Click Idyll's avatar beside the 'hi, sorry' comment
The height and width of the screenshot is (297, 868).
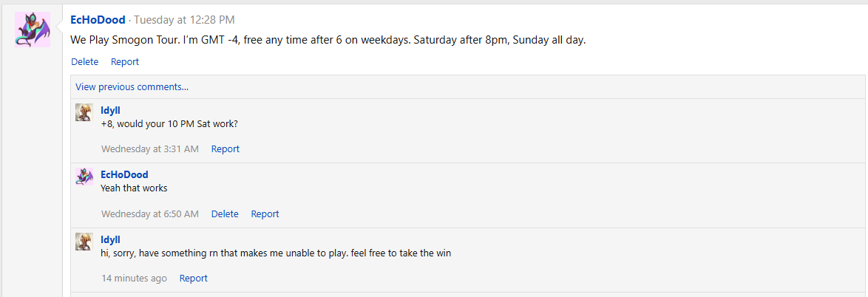click(x=84, y=242)
